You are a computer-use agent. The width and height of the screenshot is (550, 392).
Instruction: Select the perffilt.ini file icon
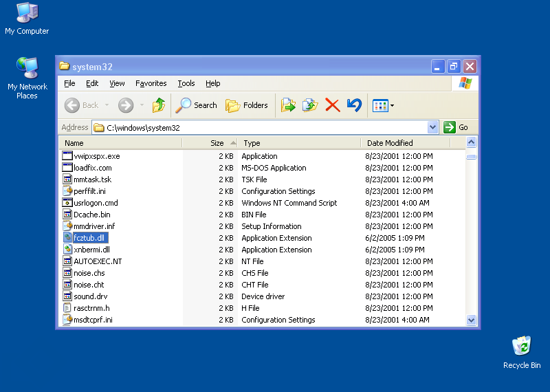(67, 191)
